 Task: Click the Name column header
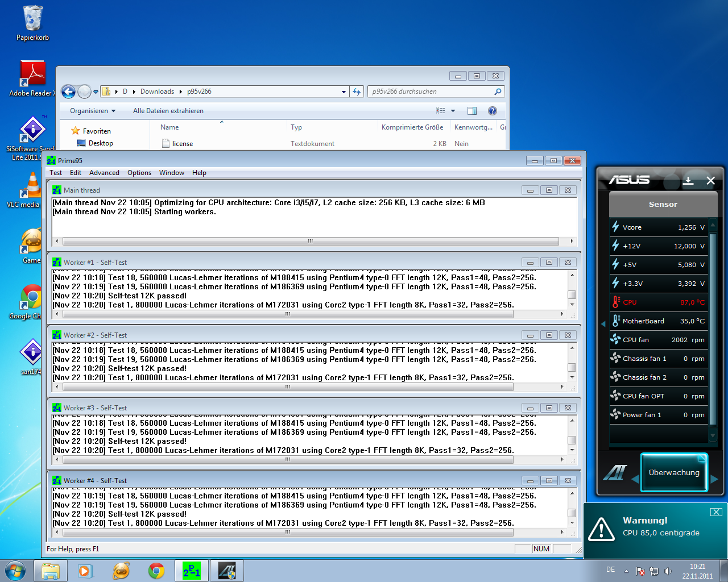coord(169,127)
